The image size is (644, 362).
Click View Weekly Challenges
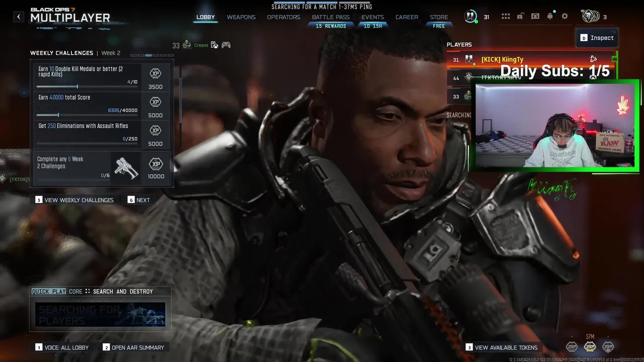coord(74,200)
